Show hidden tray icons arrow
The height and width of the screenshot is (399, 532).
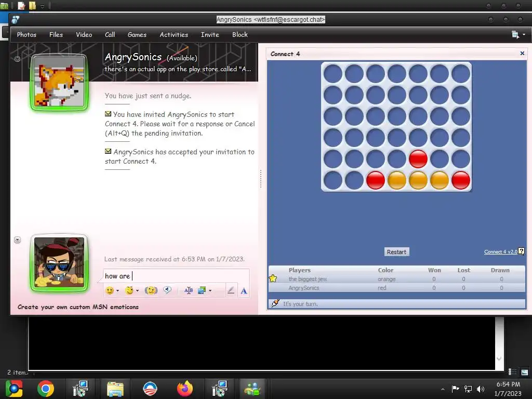(443, 389)
